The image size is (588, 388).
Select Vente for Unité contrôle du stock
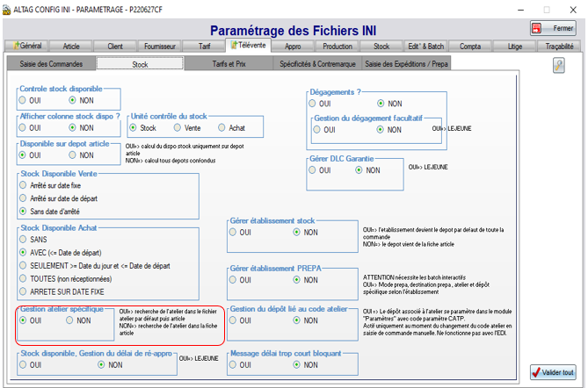pos(178,128)
